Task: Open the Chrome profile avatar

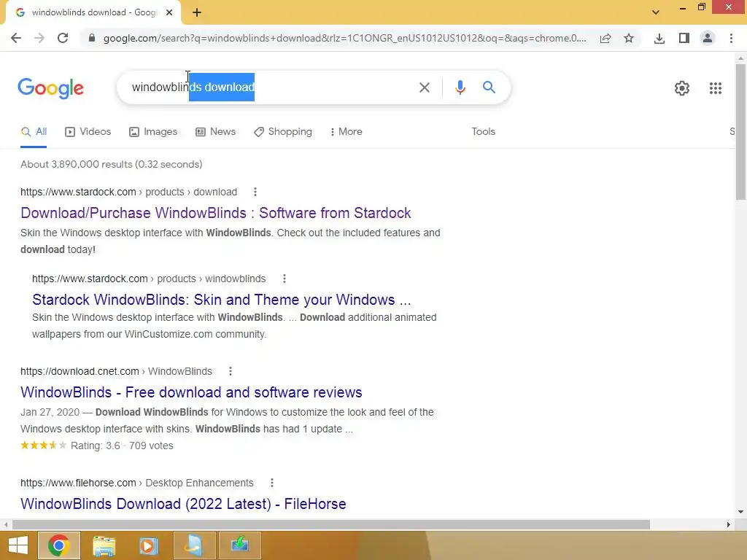Action: pyautogui.click(x=708, y=38)
